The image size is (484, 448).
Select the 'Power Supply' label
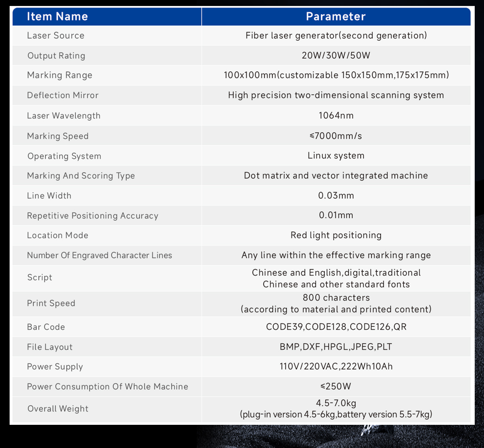tap(55, 367)
